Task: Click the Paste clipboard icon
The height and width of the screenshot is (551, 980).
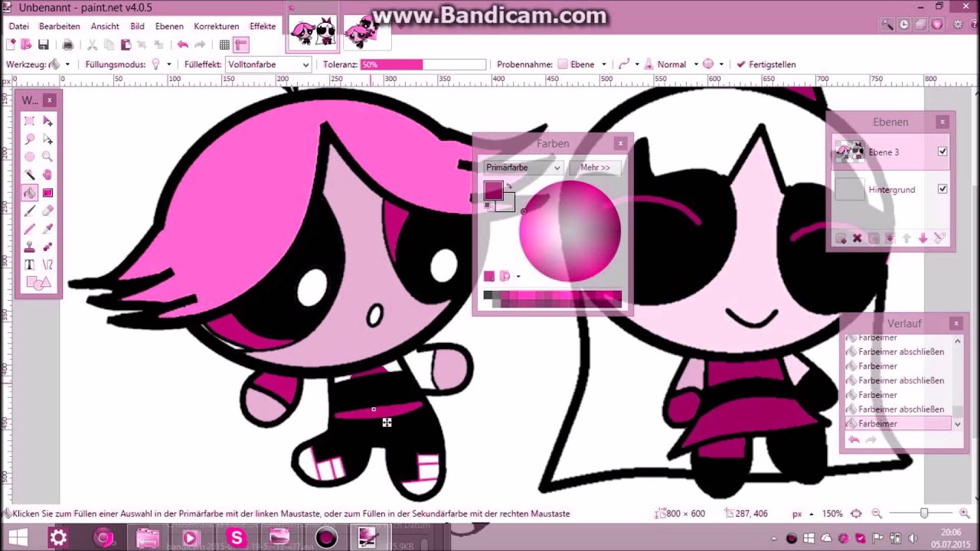Action: [126, 44]
